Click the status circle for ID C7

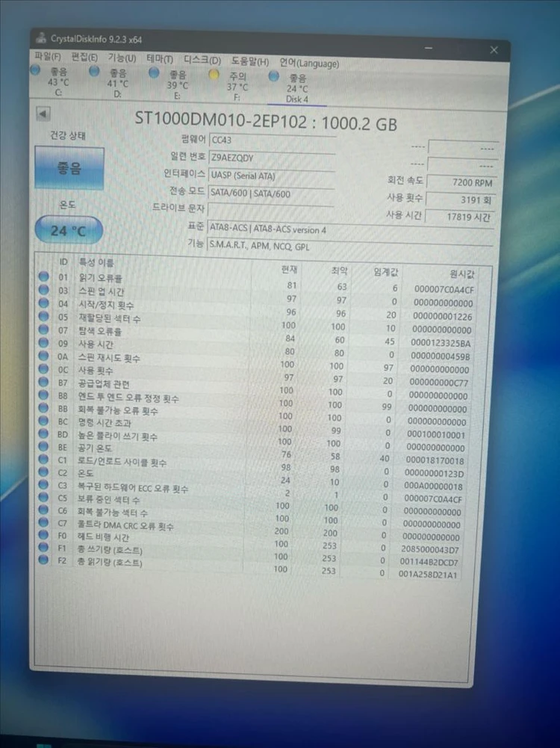(43, 522)
